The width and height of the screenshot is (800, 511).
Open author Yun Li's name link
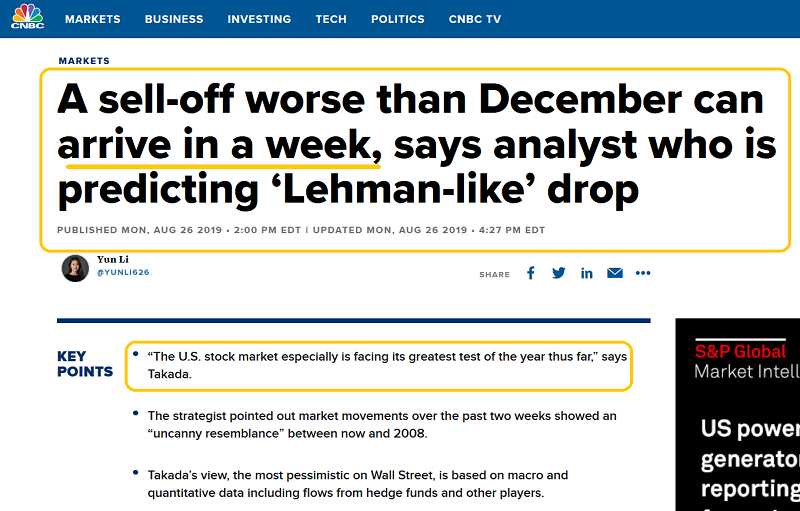[111, 259]
